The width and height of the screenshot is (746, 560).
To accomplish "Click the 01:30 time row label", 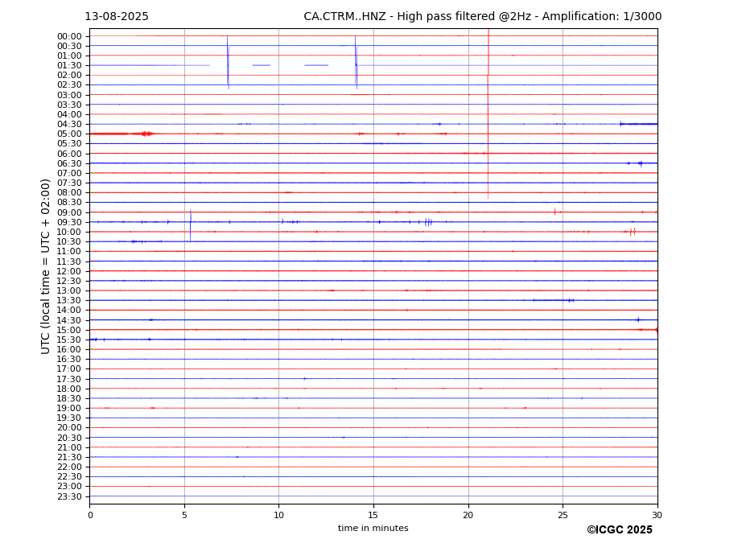I will pyautogui.click(x=69, y=65).
